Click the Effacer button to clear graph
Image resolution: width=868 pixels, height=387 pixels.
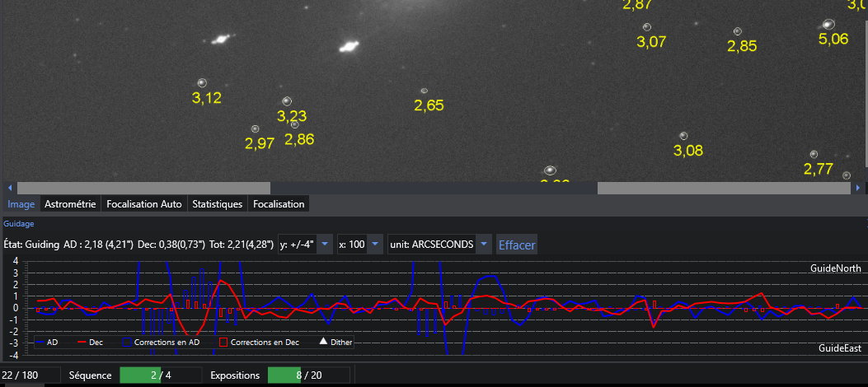(x=517, y=245)
